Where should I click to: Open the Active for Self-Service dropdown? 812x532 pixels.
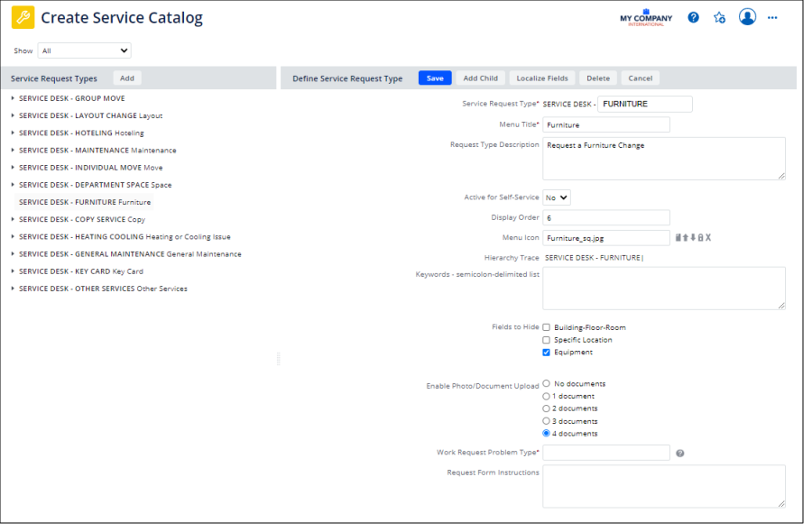(x=557, y=197)
